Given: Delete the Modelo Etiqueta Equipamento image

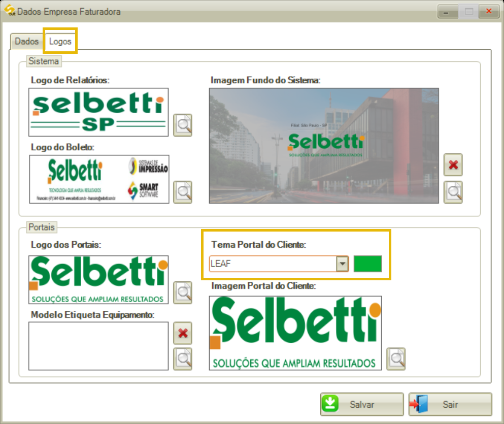Looking at the screenshot, I should coord(183,333).
